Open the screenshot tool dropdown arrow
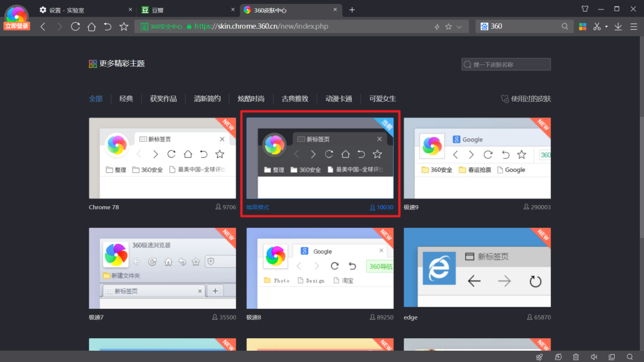644x362 pixels. [606, 27]
